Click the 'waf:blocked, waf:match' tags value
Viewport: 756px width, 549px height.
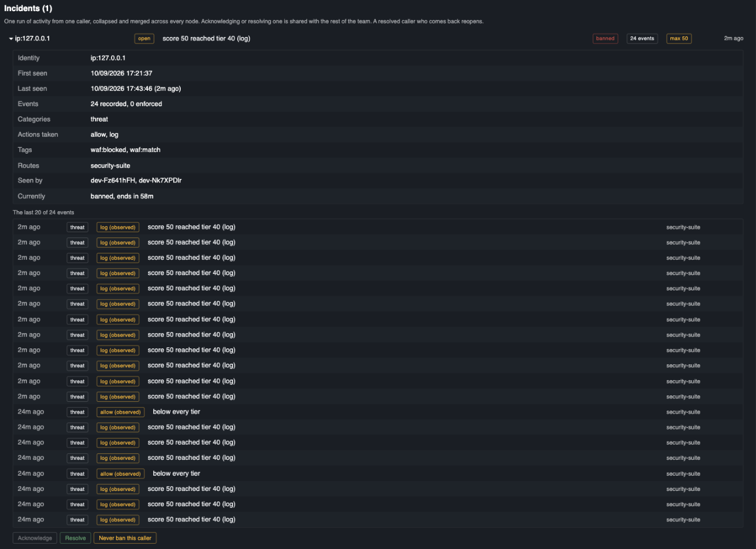[x=126, y=150]
